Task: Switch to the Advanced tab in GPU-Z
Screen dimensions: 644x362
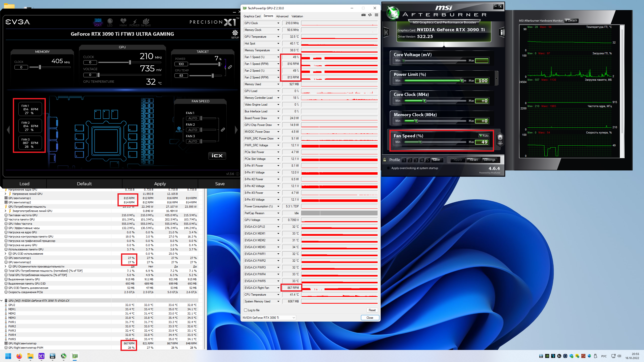Action: [x=282, y=16]
